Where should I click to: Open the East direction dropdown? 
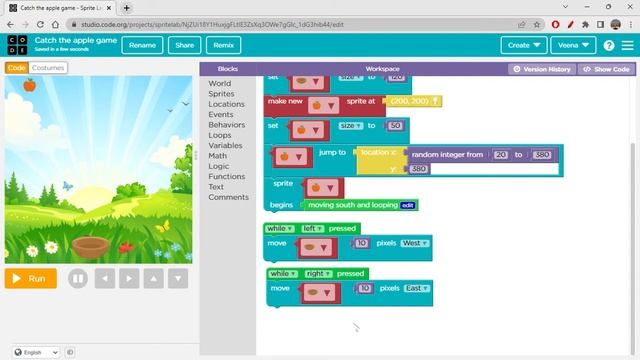click(417, 288)
